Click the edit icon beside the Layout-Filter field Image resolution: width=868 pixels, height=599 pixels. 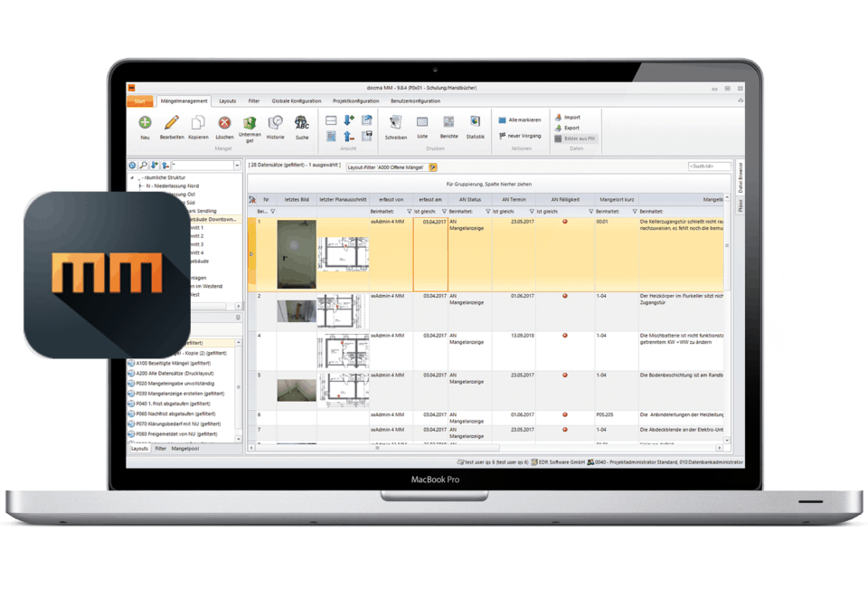433,167
